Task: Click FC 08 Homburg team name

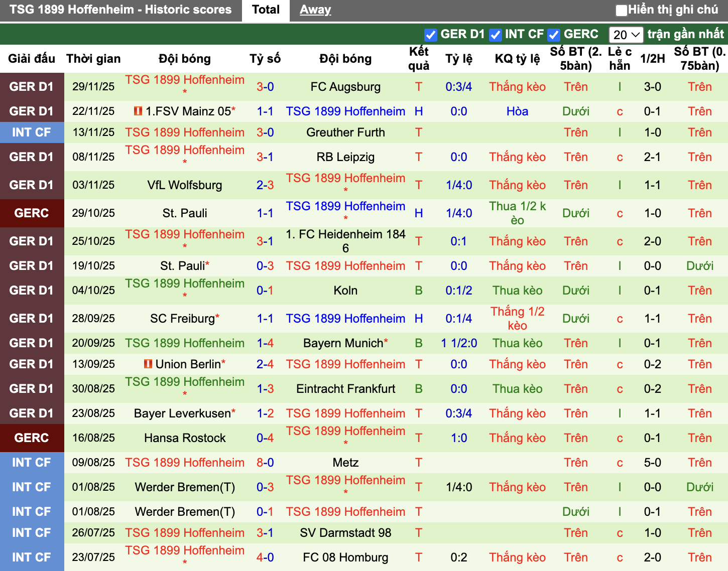Action: 345,557
